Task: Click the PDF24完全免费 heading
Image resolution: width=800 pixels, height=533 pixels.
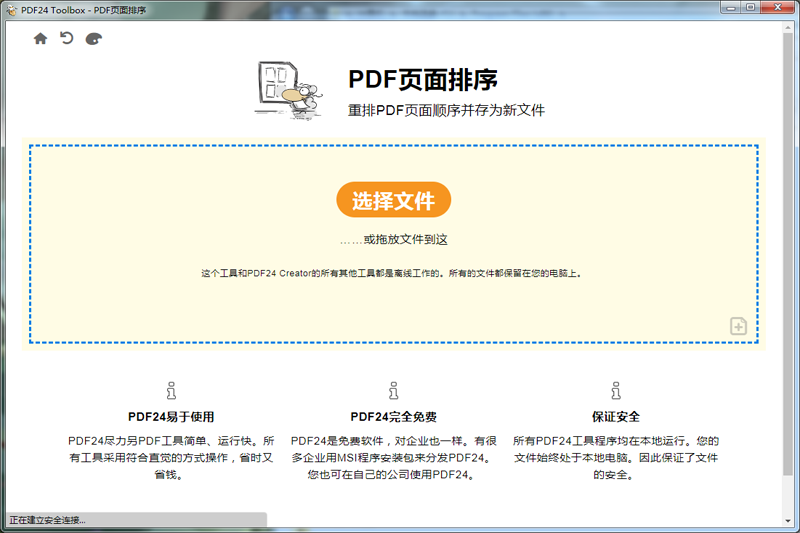Action: click(393, 417)
